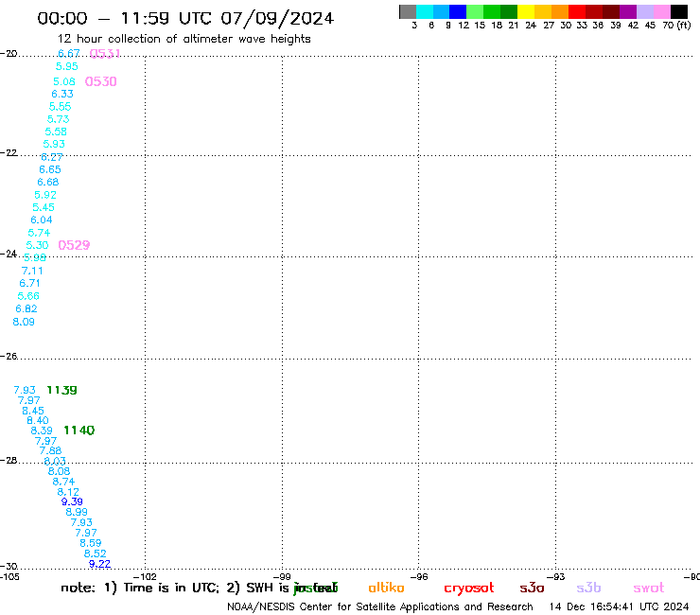Screen dimensions: 700x615
Task: Click the wave height value 7.11
Action: tap(32, 271)
